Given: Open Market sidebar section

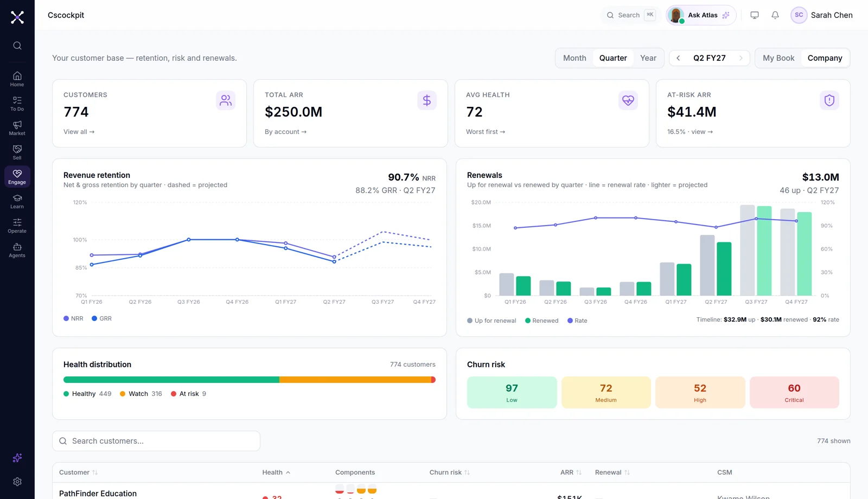Looking at the screenshot, I should click(17, 127).
